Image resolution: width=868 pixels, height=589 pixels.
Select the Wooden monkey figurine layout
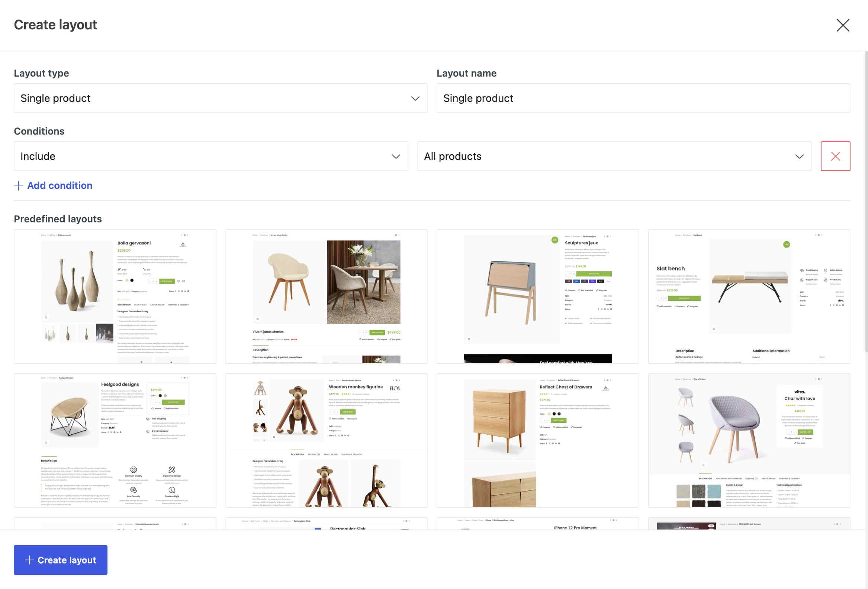coord(327,440)
